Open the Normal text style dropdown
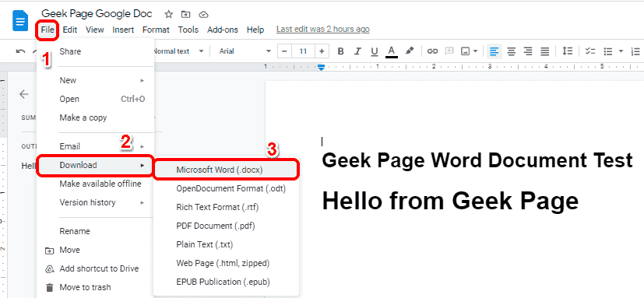 pos(179,51)
